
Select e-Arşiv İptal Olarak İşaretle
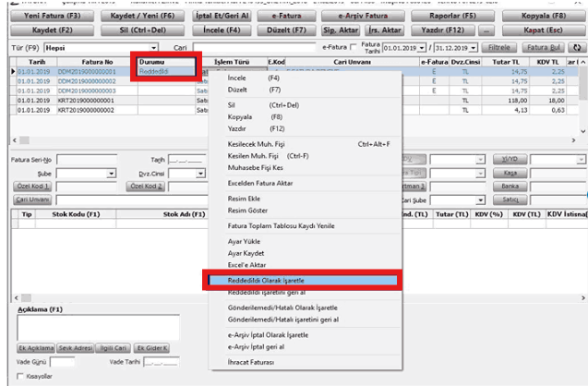click(x=306, y=335)
